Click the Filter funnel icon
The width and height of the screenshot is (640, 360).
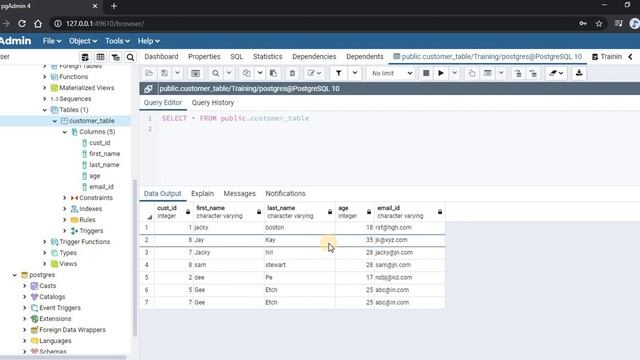[338, 73]
